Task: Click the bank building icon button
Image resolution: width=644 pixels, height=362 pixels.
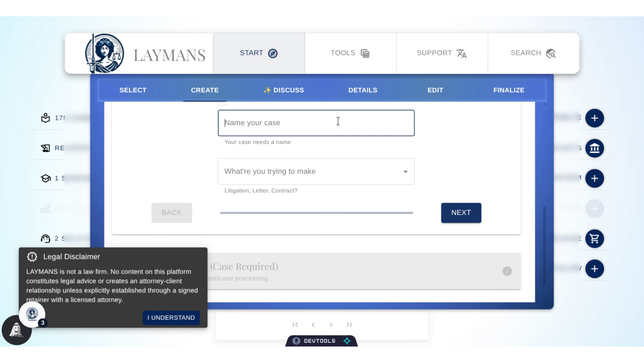Action: pyautogui.click(x=594, y=148)
